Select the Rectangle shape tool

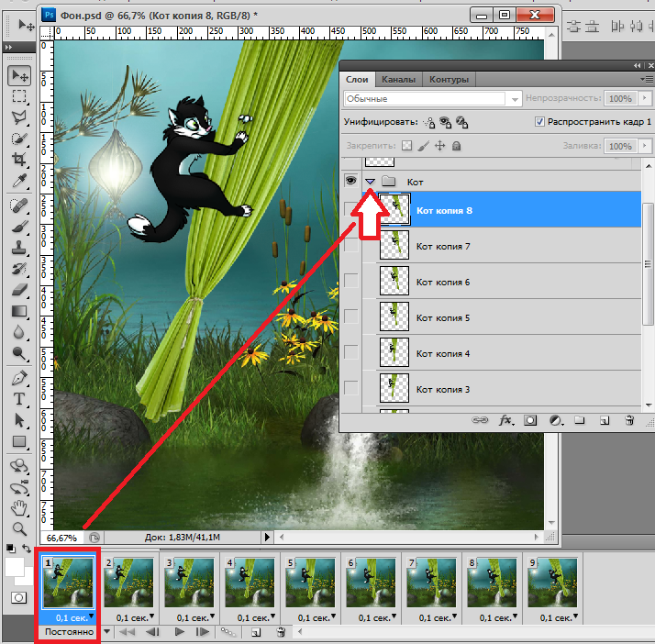pos(19,441)
